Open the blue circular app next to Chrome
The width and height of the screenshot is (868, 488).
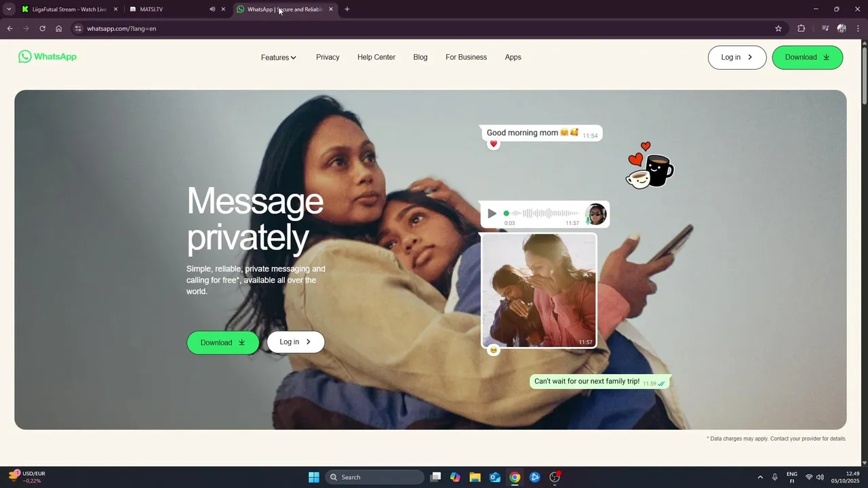[x=535, y=477]
